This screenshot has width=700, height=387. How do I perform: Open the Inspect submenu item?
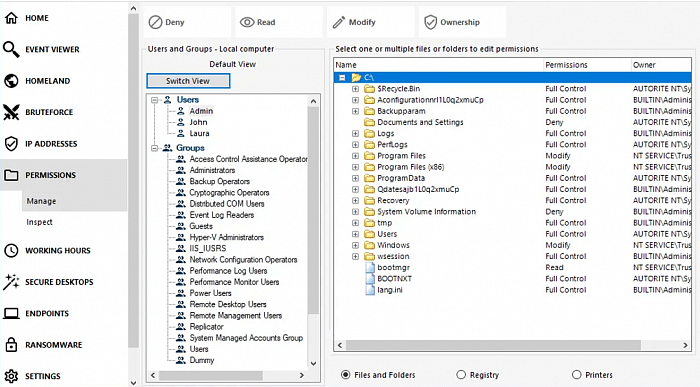[x=39, y=222]
